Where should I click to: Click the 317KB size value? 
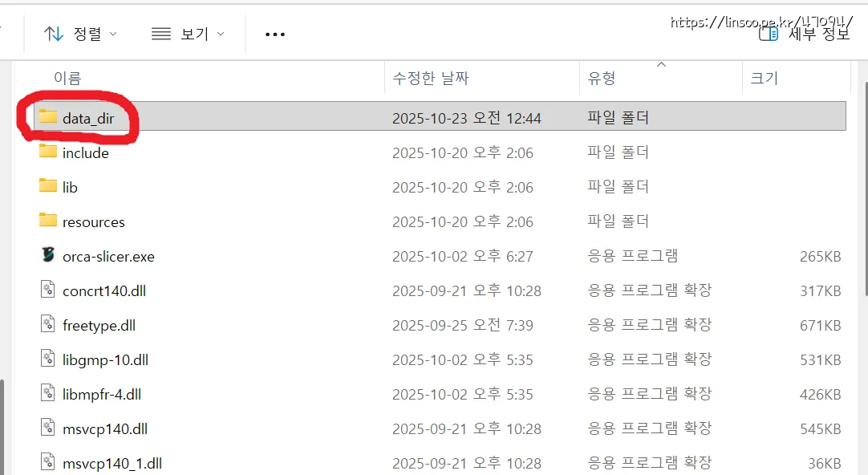tap(821, 290)
